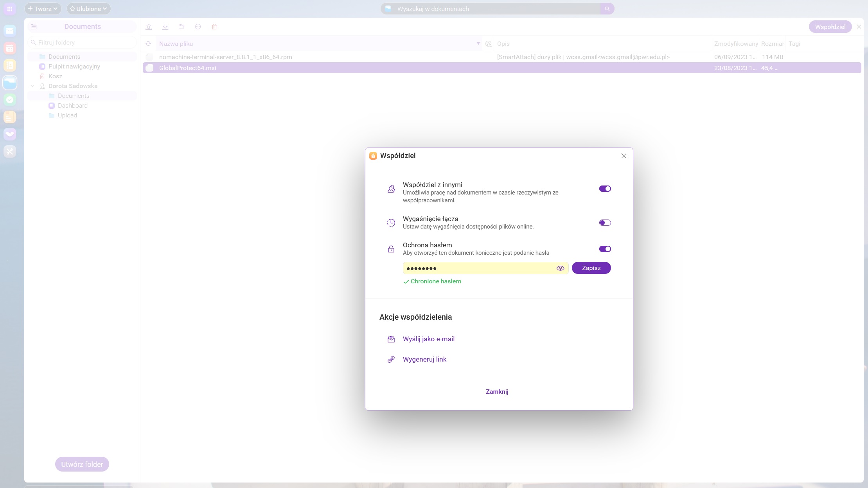The width and height of the screenshot is (868, 488).
Task: Collapse the Dorota Sadowska tree node
Action: click(x=32, y=86)
